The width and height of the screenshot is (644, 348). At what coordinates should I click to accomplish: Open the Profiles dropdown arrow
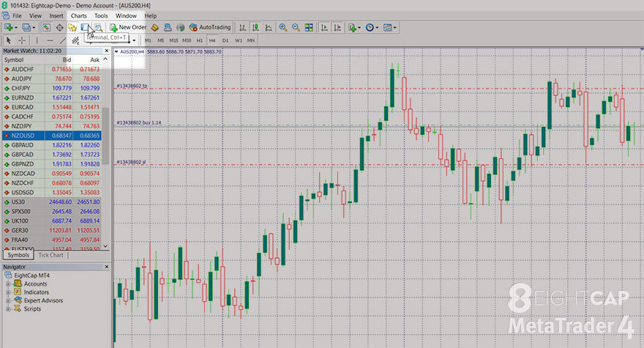(x=34, y=28)
